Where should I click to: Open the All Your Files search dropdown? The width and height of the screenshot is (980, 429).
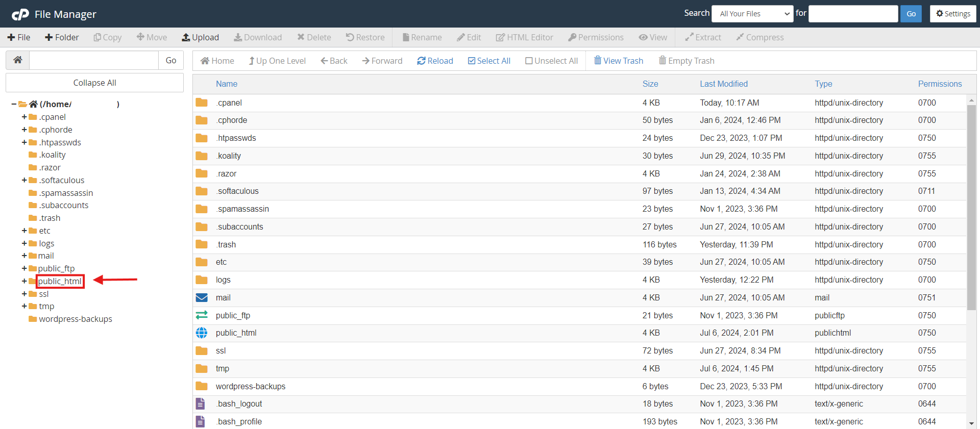(752, 14)
